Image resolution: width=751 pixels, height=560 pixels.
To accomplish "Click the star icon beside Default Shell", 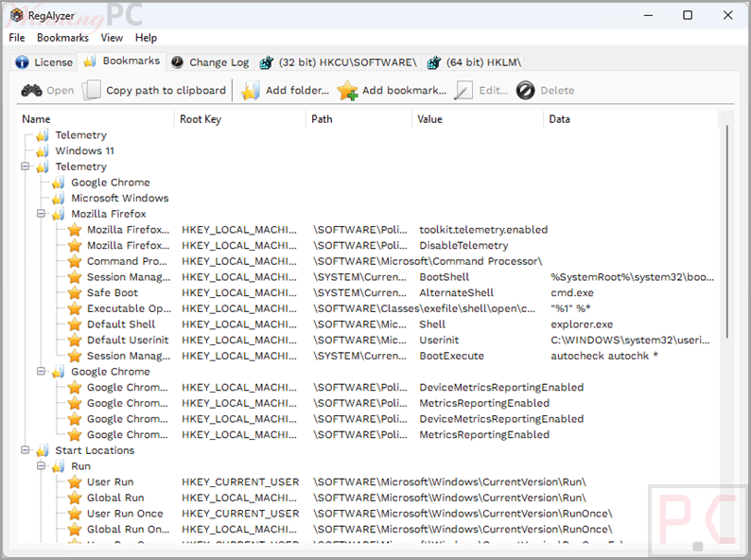I will click(74, 324).
